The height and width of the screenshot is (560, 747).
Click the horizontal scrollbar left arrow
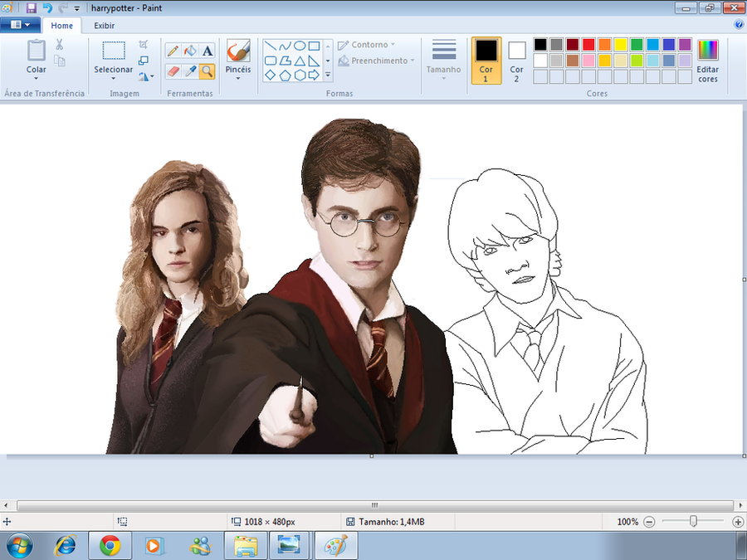click(6, 505)
